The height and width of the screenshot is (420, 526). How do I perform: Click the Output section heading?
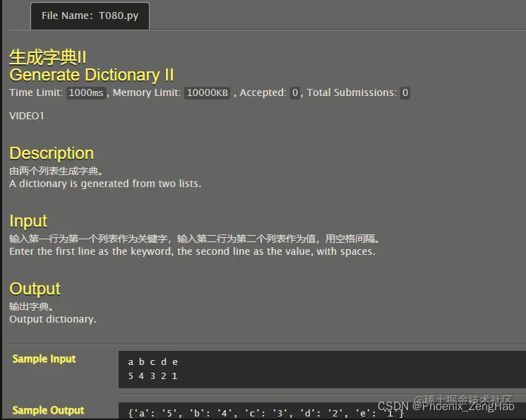[35, 289]
